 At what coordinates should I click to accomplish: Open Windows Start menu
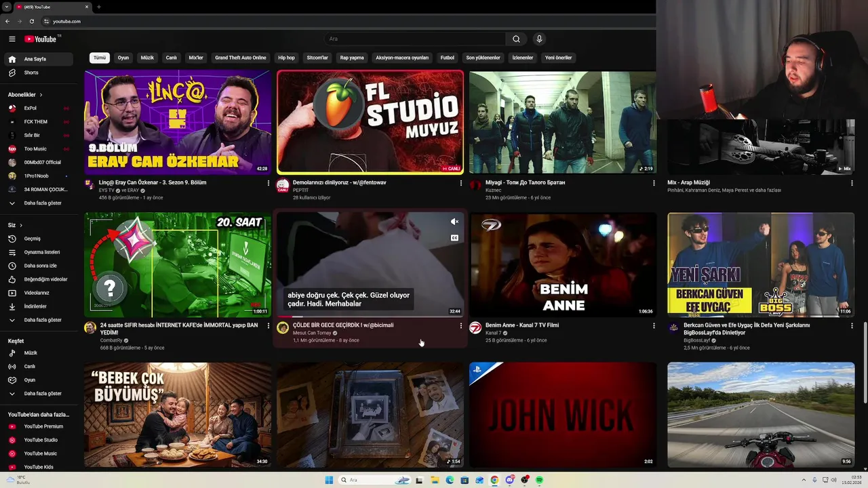329,480
